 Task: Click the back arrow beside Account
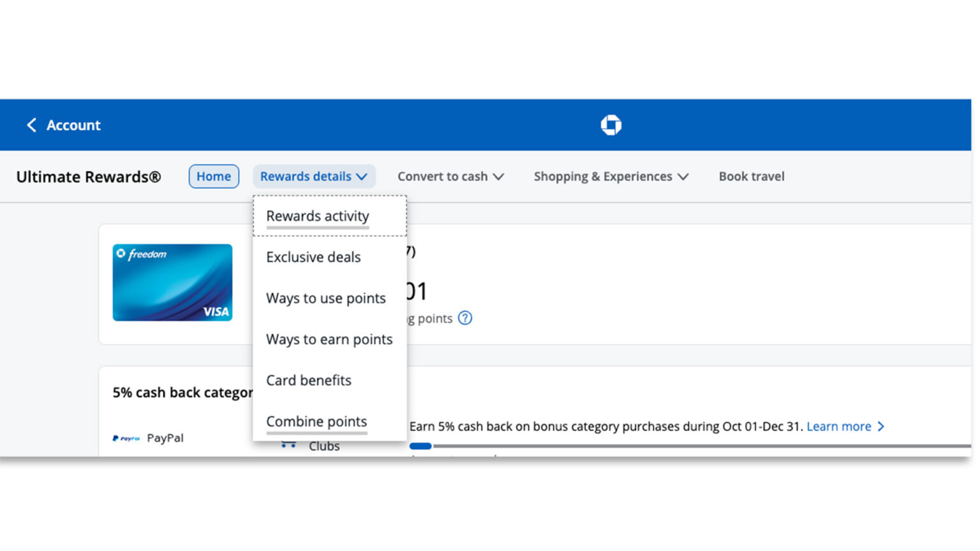pyautogui.click(x=31, y=125)
